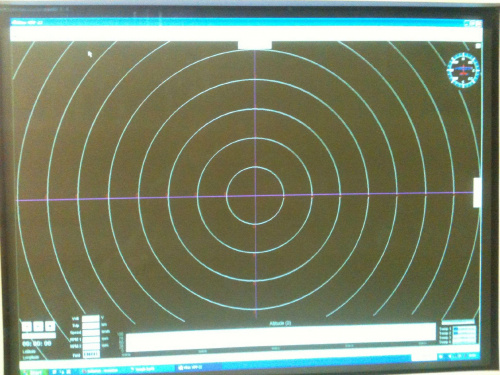Screen dimensions: 500x375
Task: Click the compass heading indicator with aircraft
Action: (463, 70)
